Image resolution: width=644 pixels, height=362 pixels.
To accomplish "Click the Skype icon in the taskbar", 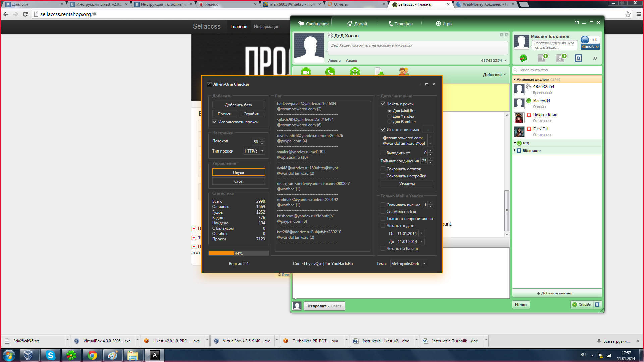I will pyautogui.click(x=50, y=355).
